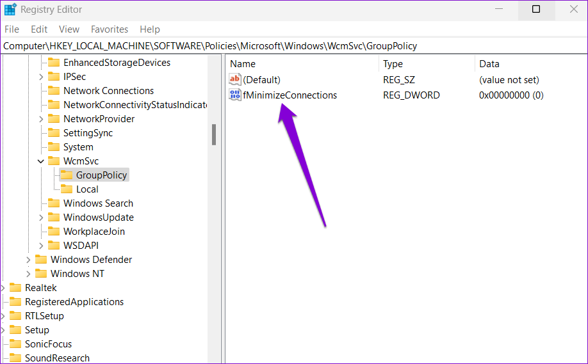Open the View menu
The image size is (588, 364).
click(69, 29)
